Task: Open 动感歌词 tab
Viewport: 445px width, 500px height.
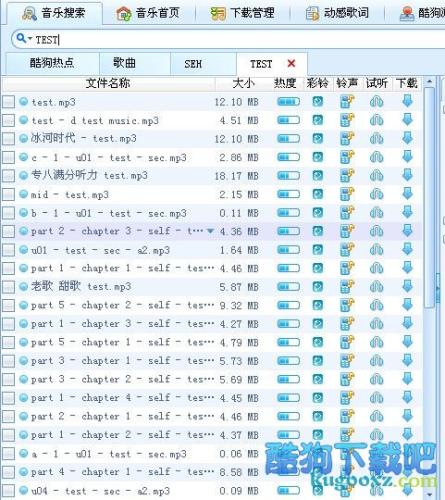Action: (337, 13)
